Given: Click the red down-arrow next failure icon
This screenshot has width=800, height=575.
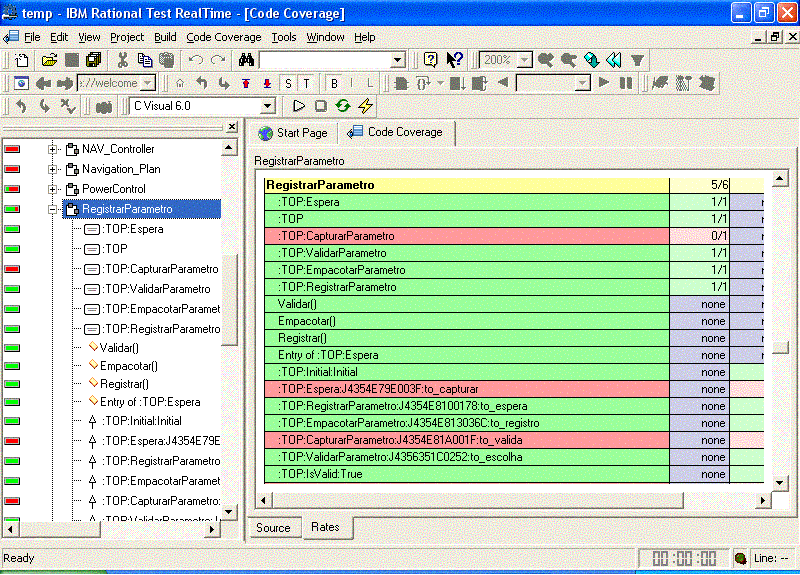Looking at the screenshot, I should click(x=267, y=83).
